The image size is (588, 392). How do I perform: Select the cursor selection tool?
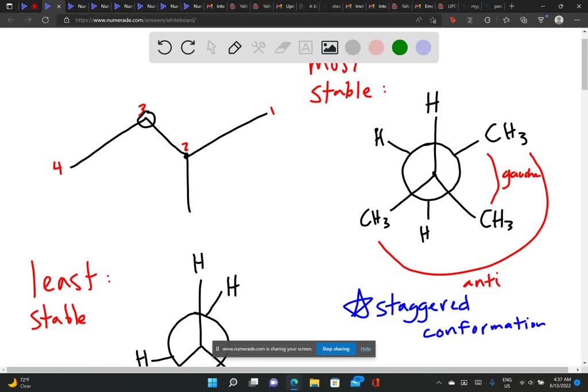pyautogui.click(x=212, y=48)
